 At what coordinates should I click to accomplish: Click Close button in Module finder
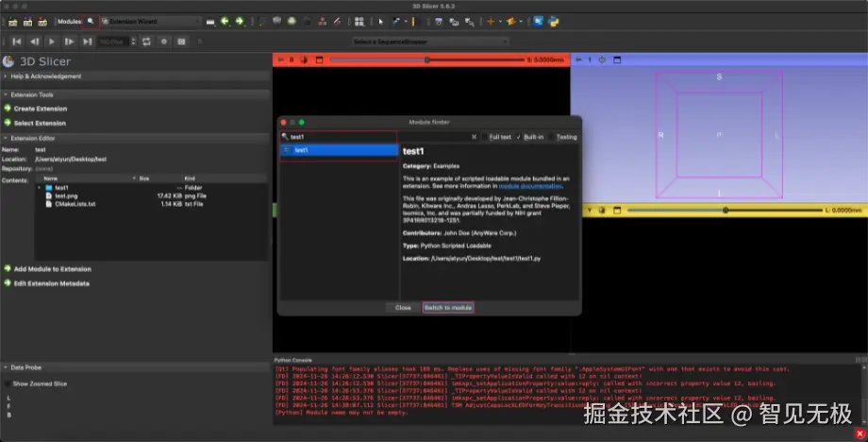[x=403, y=307]
